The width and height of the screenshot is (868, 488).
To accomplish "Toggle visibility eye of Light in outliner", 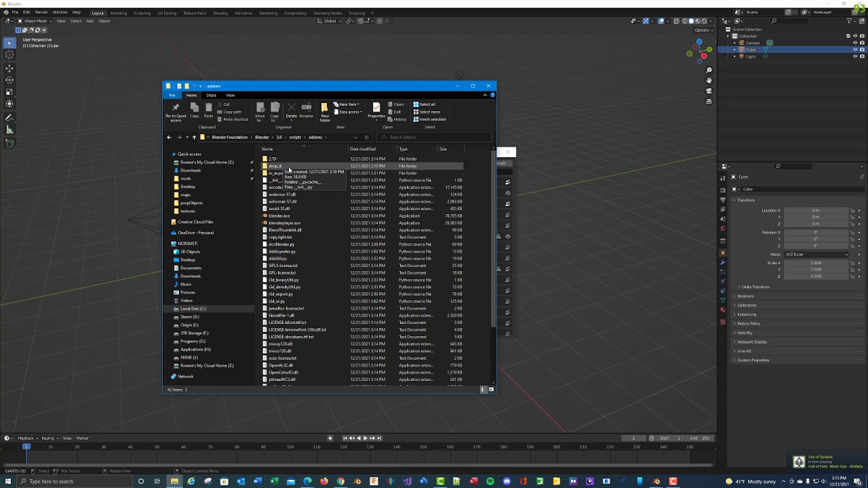I will point(854,56).
